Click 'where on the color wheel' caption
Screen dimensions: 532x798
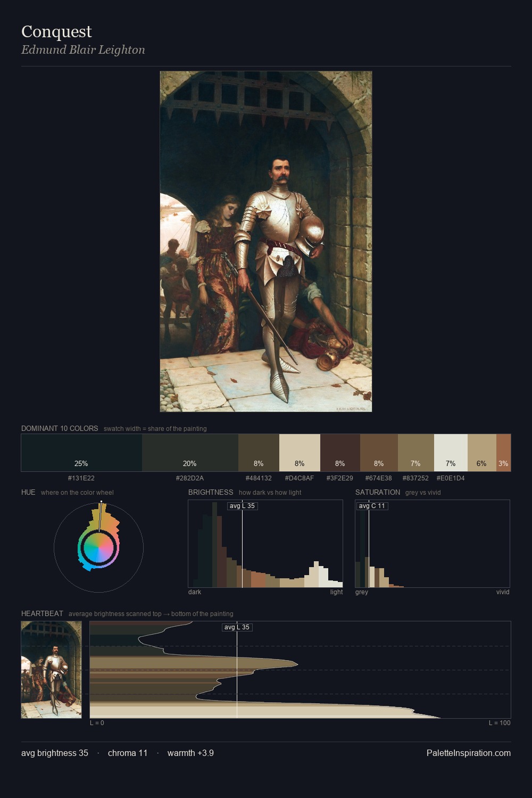[77, 493]
